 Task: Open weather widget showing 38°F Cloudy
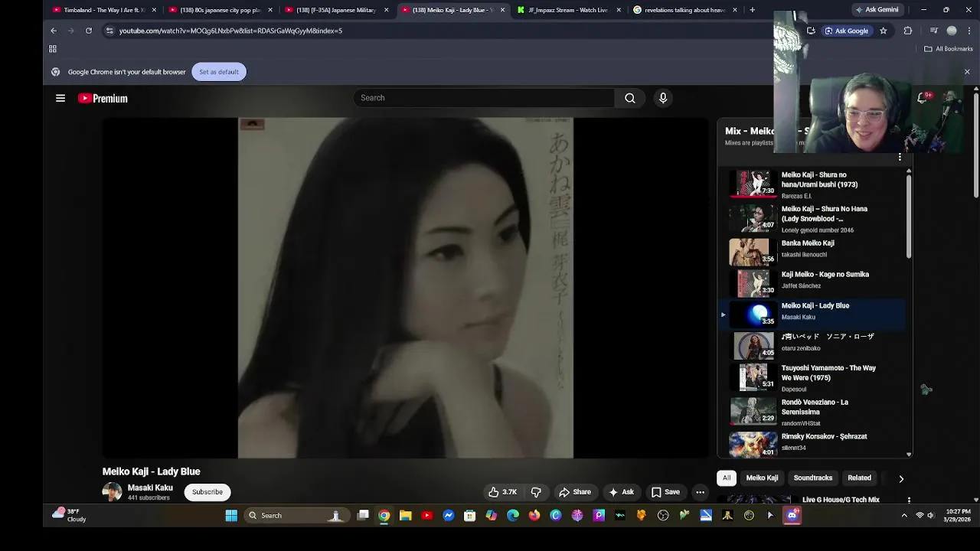[70, 515]
